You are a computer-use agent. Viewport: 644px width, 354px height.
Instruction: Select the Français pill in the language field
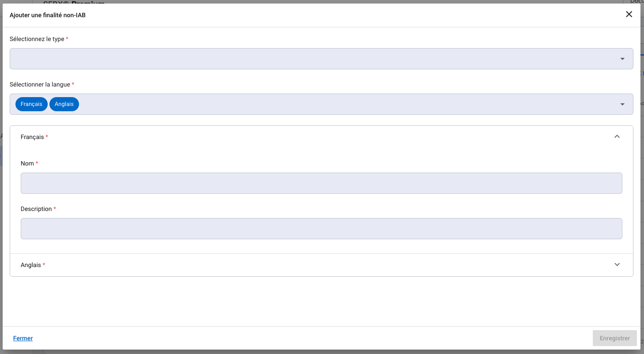(x=31, y=104)
